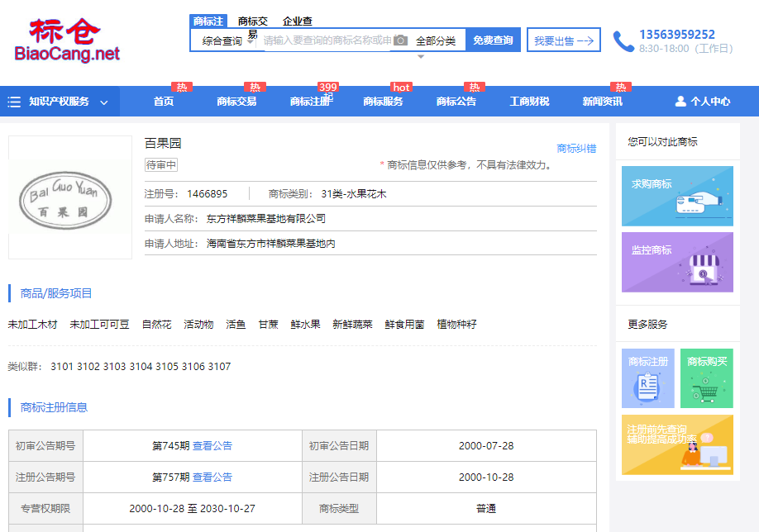759x532 pixels.
Task: Open 查看公告 link for 第745期
Action: click(212, 446)
